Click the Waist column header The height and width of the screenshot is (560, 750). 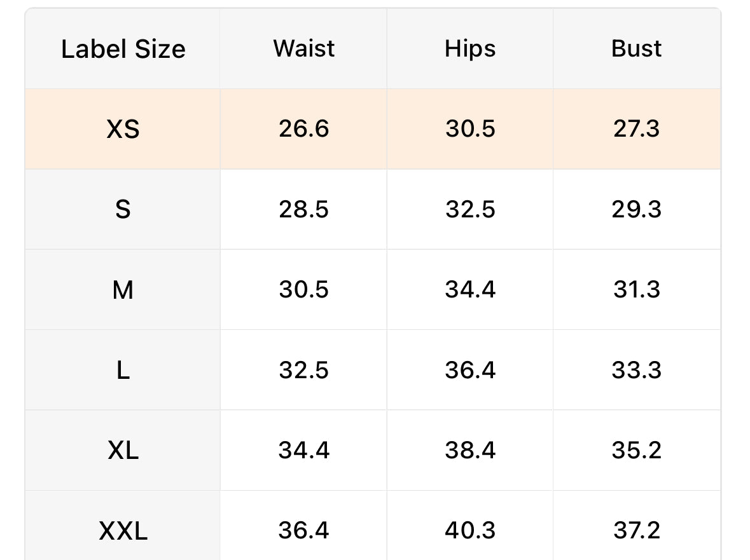point(303,48)
